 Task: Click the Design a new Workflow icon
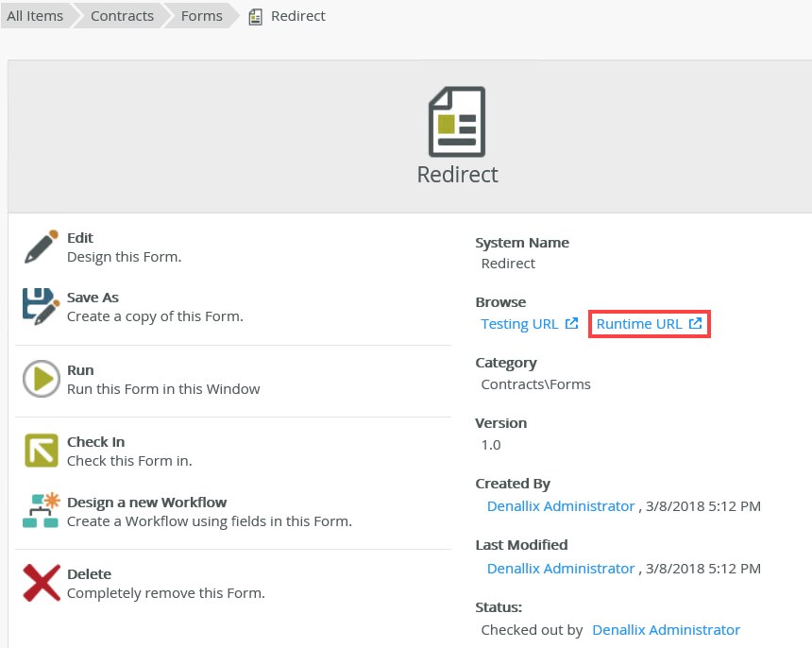click(42, 510)
